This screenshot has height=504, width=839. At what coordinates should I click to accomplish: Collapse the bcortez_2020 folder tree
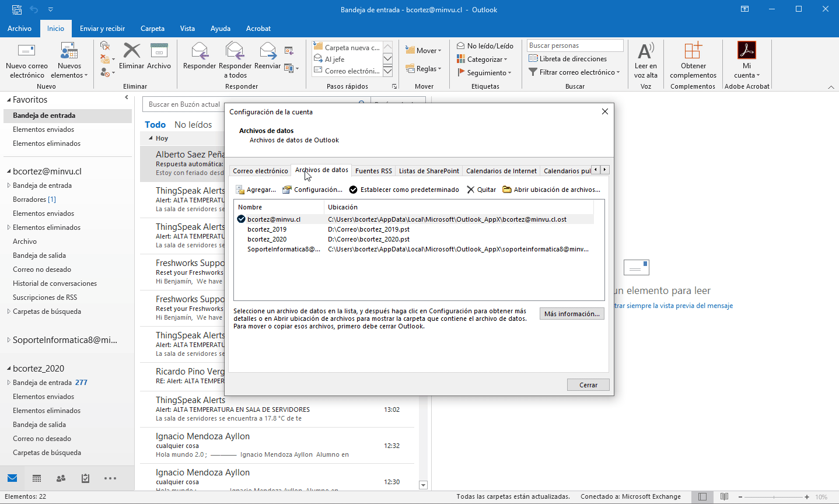9,369
